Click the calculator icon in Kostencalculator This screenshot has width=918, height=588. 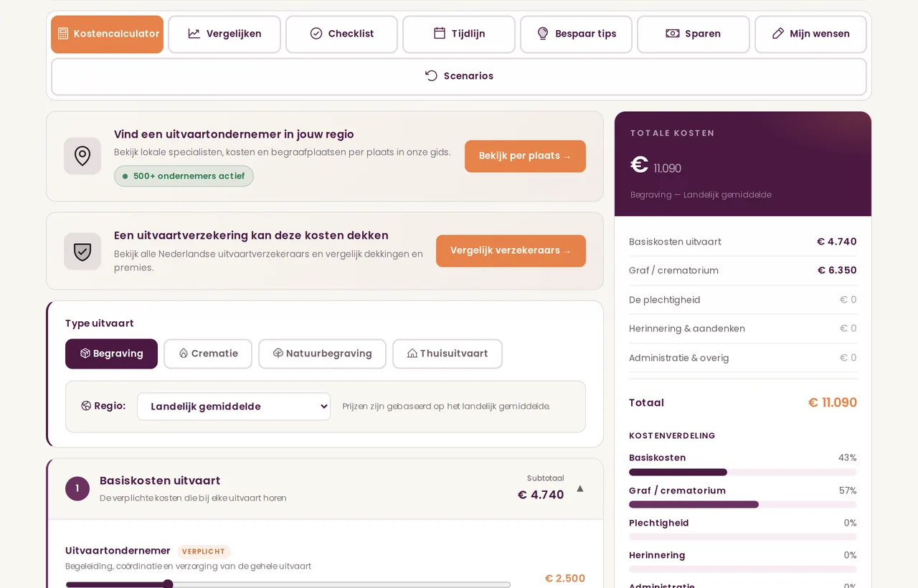tap(63, 34)
